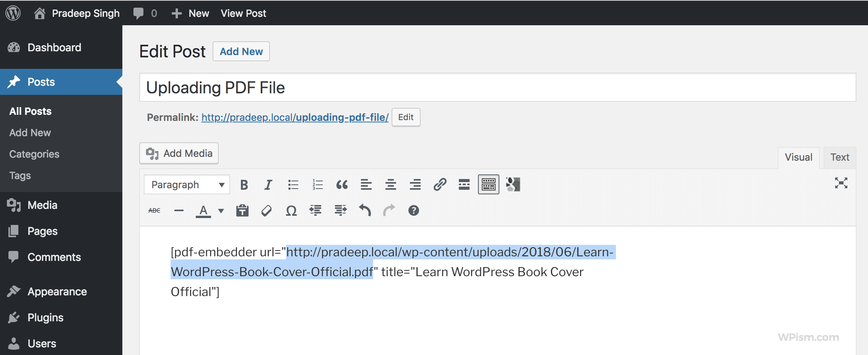The image size is (868, 355).
Task: Insert a blockquote
Action: point(341,184)
